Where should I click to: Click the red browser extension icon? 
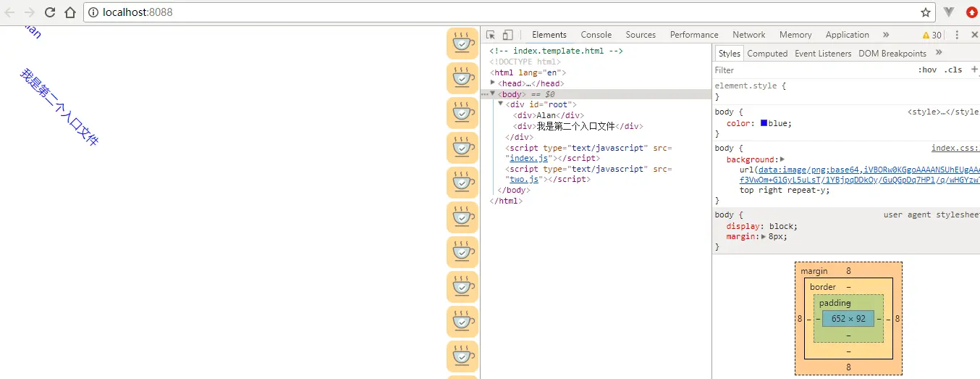click(972, 12)
